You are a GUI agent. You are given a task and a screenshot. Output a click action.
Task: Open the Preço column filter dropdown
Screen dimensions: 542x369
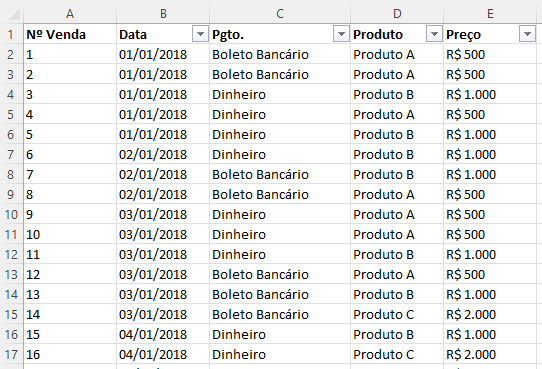527,34
